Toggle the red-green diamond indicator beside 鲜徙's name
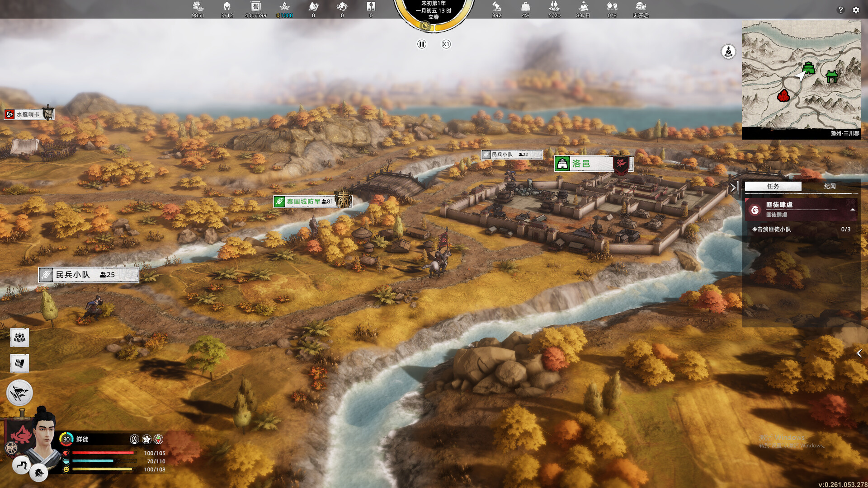The width and height of the screenshot is (868, 488). pyautogui.click(x=158, y=439)
